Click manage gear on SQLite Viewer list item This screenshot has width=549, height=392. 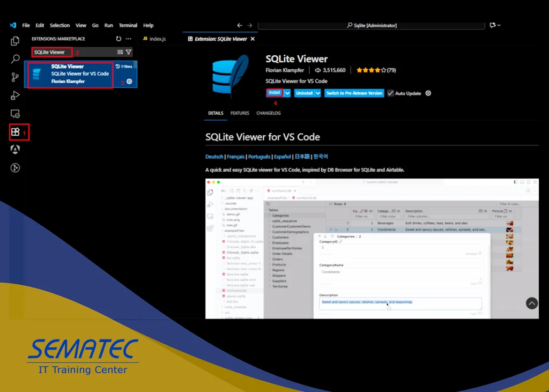[x=129, y=82]
